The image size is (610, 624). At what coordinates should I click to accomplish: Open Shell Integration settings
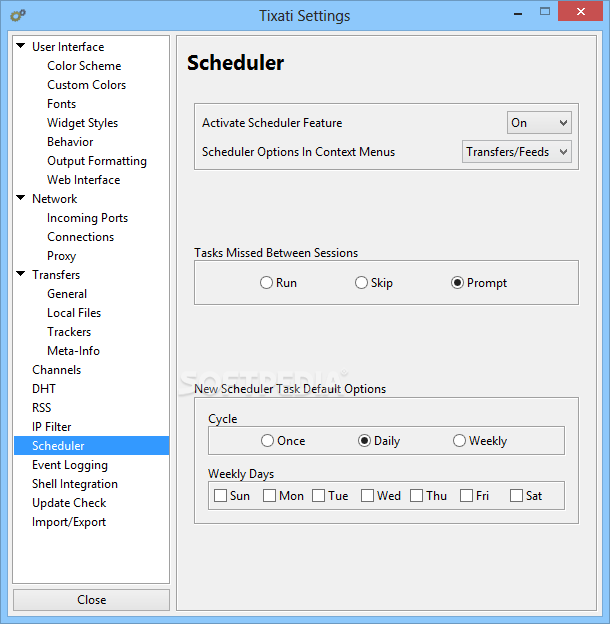click(75, 484)
